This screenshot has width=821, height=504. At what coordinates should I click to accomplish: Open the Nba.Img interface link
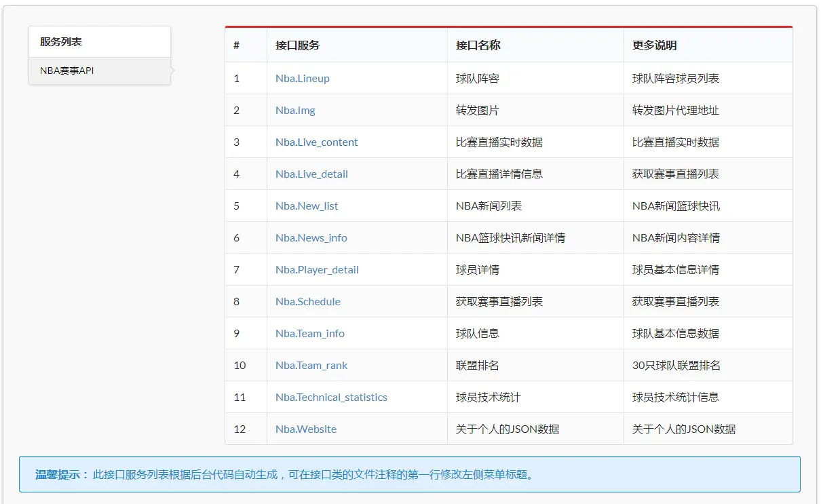pyautogui.click(x=295, y=110)
